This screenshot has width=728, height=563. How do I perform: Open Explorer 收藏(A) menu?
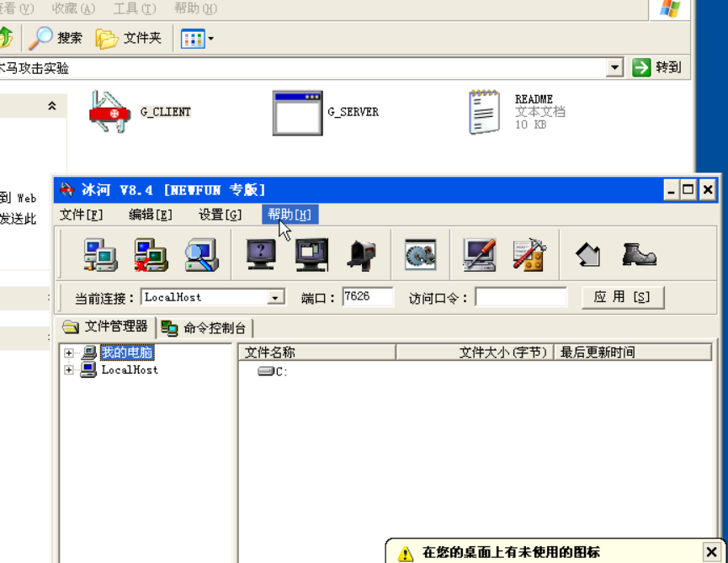(x=73, y=8)
